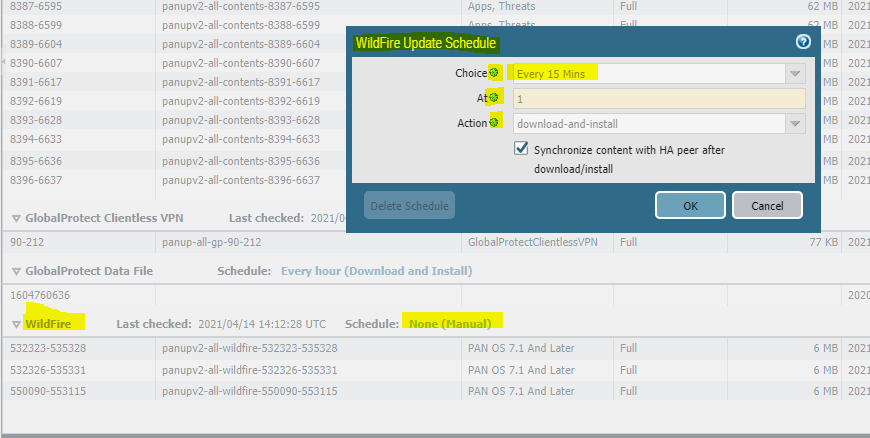Select the Apps, Threats cell in row 8387-6595
870x438 pixels.
pyautogui.click(x=502, y=7)
